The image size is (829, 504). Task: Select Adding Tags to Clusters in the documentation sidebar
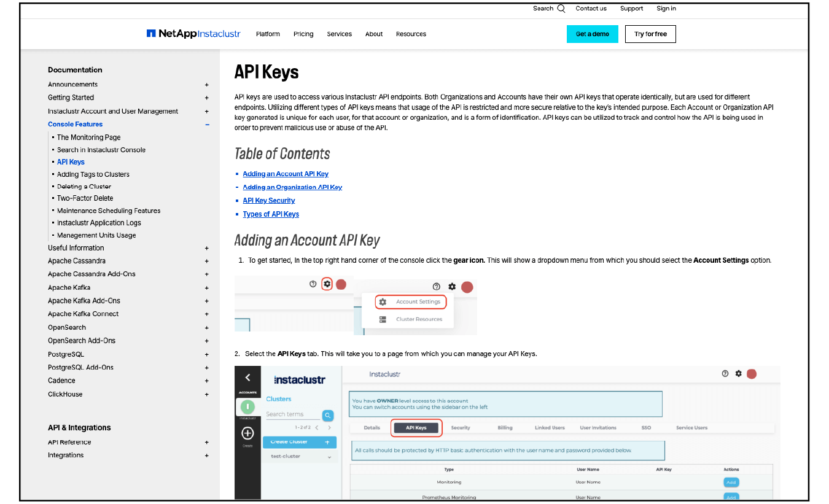point(93,174)
